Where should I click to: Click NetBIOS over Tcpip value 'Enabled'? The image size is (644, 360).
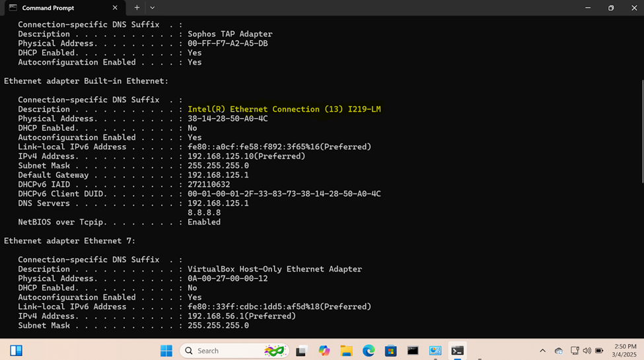coord(204,223)
